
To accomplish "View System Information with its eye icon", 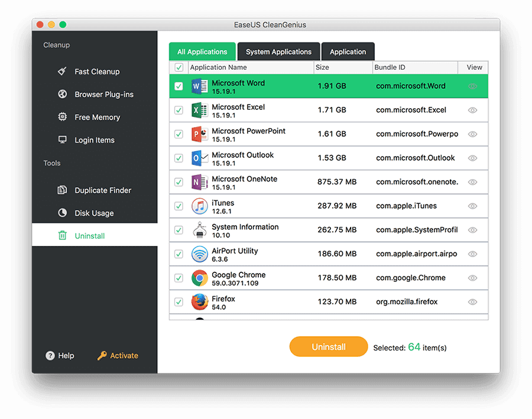I will pos(473,230).
